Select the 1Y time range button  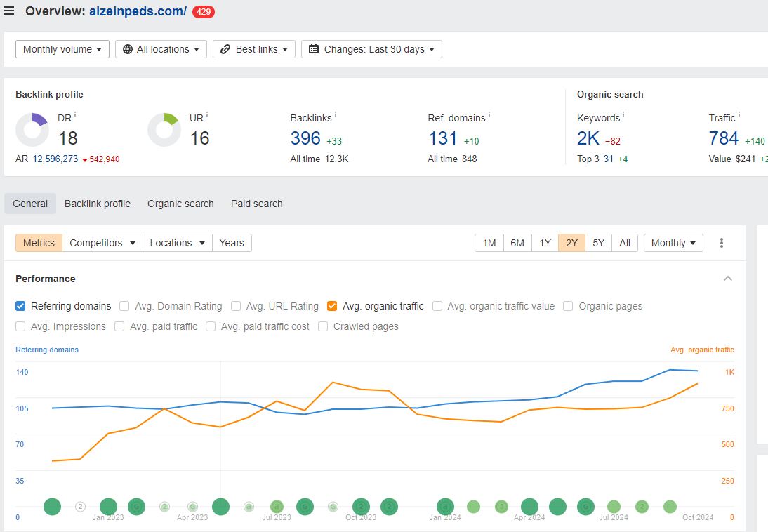click(x=545, y=243)
